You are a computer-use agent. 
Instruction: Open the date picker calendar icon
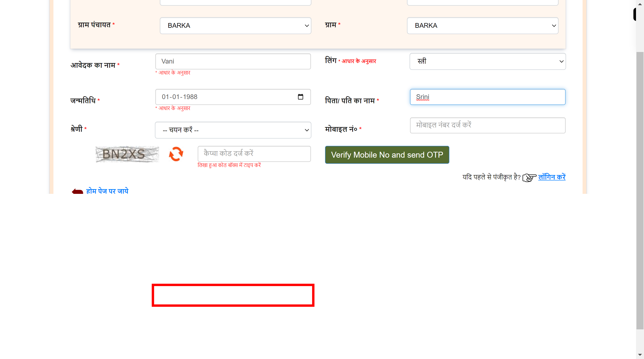[x=301, y=97]
